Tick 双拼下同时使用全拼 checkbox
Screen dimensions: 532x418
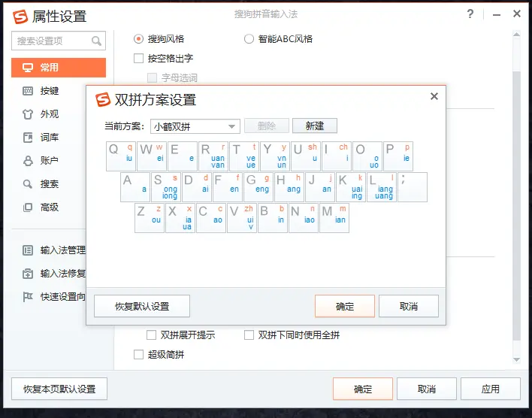click(x=249, y=335)
